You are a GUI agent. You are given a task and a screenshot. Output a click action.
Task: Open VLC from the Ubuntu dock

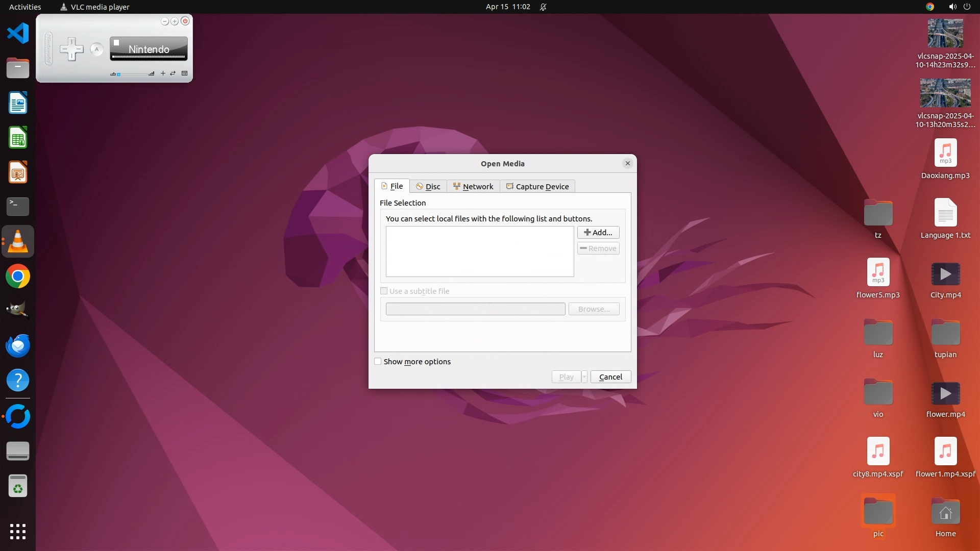[18, 241]
